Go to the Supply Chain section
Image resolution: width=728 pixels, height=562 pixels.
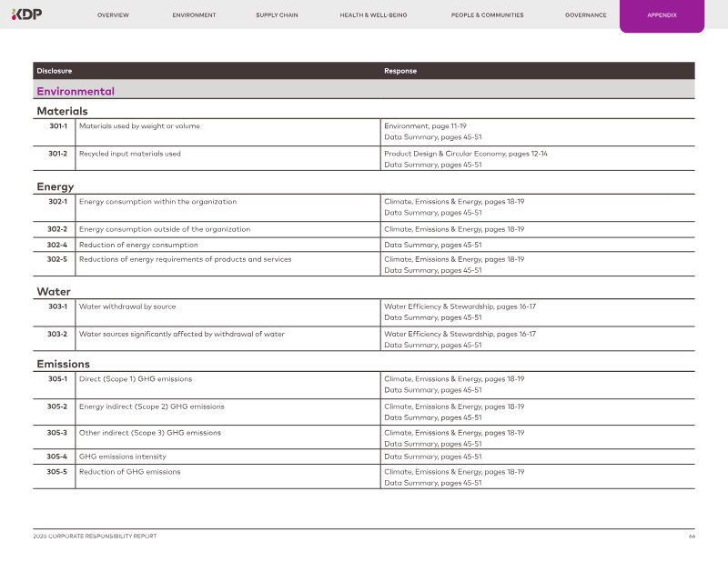[x=278, y=15]
